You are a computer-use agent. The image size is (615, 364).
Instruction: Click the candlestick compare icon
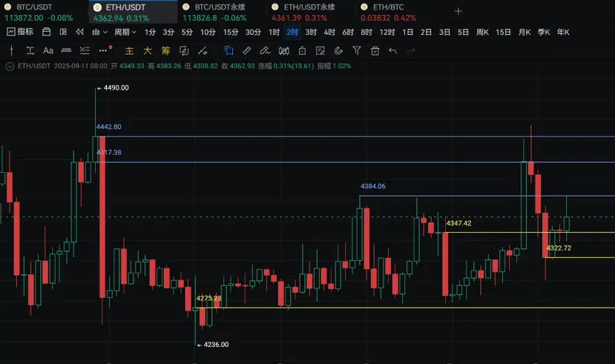[x=283, y=50]
